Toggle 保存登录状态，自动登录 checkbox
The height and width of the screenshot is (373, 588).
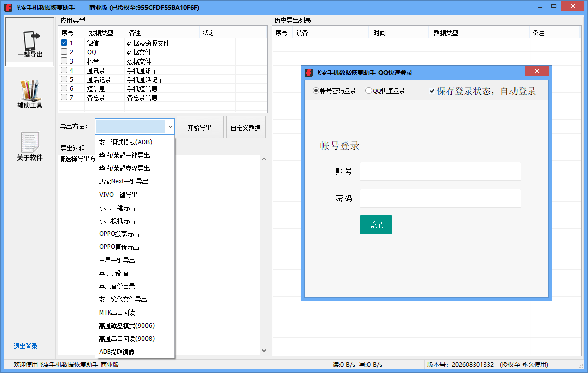(x=432, y=91)
